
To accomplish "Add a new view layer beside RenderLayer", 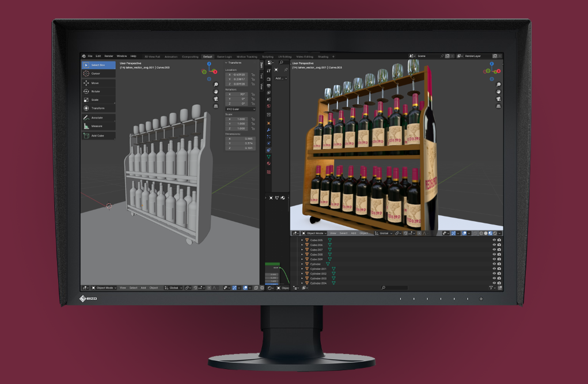I will coord(495,56).
